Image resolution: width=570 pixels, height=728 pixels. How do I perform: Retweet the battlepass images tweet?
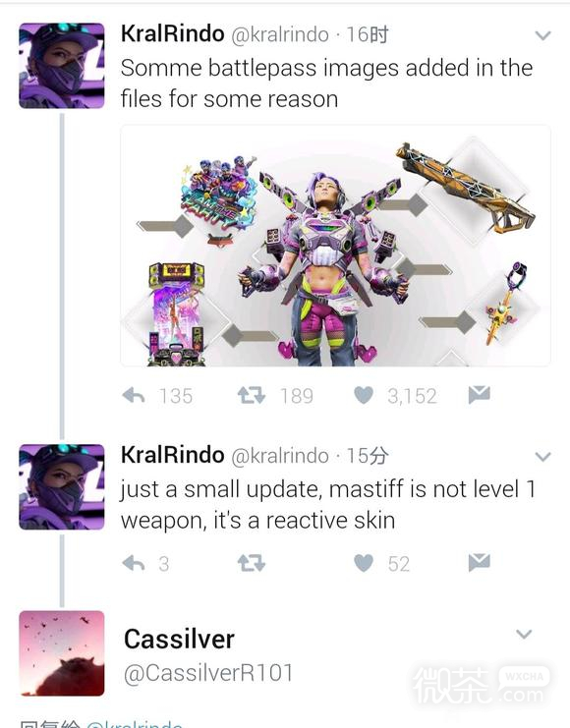coord(251,396)
